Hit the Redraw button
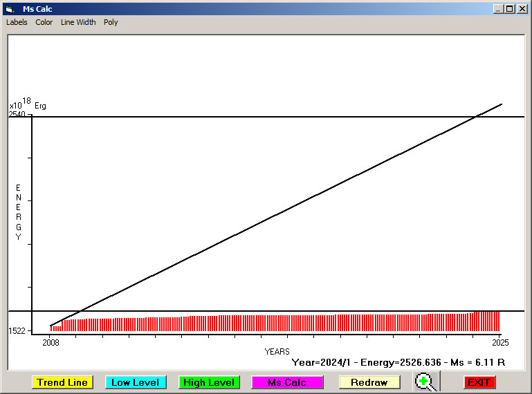Viewport: 532px width, 394px height. (x=369, y=382)
